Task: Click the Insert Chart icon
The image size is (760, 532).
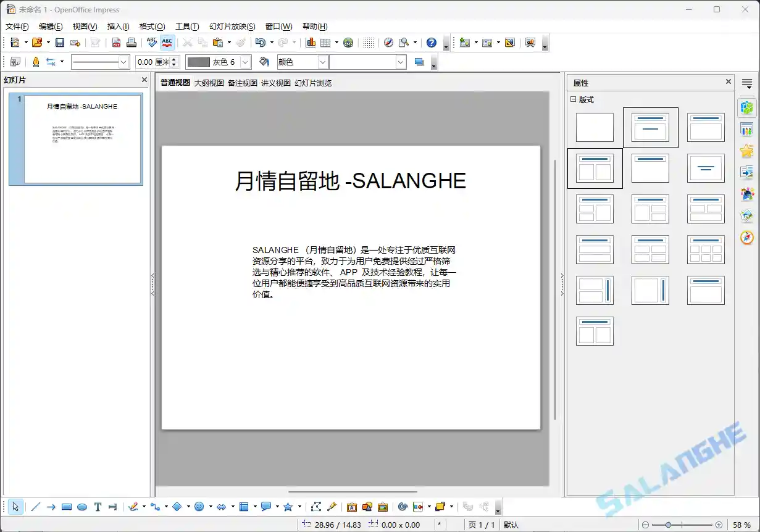Action: click(310, 43)
